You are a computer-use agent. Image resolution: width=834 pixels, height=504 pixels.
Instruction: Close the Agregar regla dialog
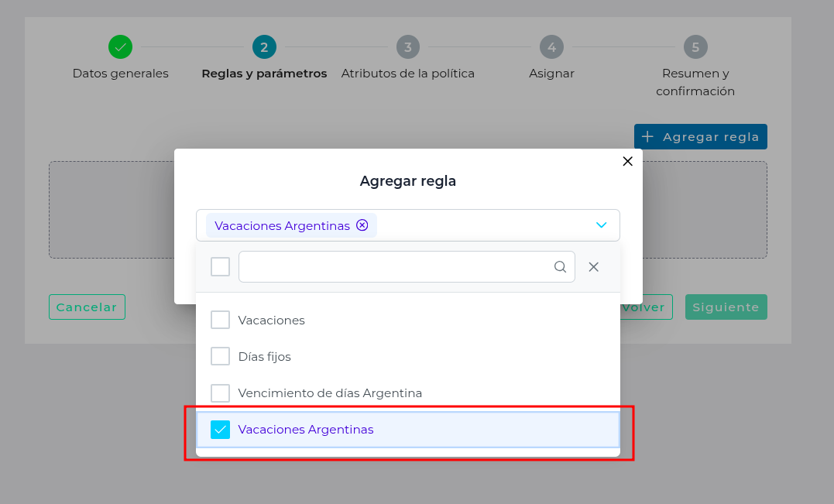click(x=627, y=161)
